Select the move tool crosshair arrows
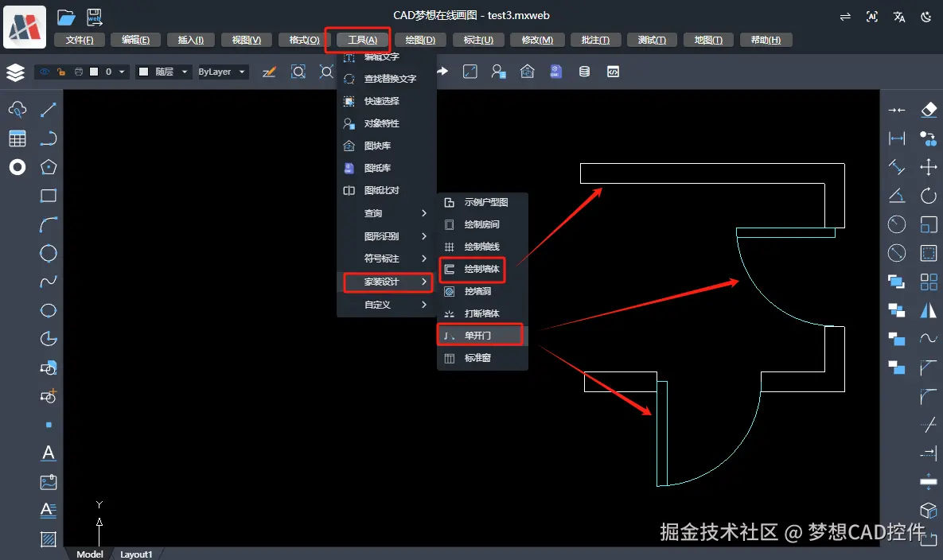943x560 pixels. [929, 166]
